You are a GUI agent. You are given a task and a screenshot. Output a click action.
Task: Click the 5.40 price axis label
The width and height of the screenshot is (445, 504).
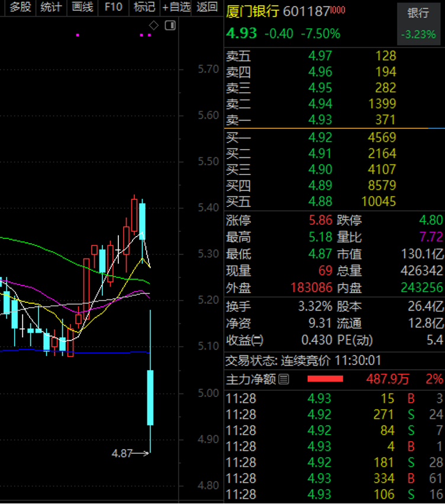click(208, 208)
